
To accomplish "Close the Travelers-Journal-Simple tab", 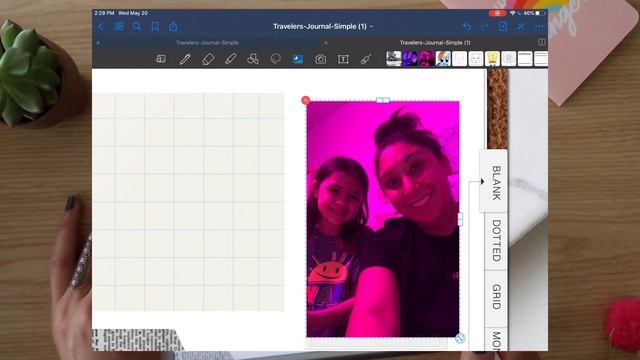I will click(98, 42).
